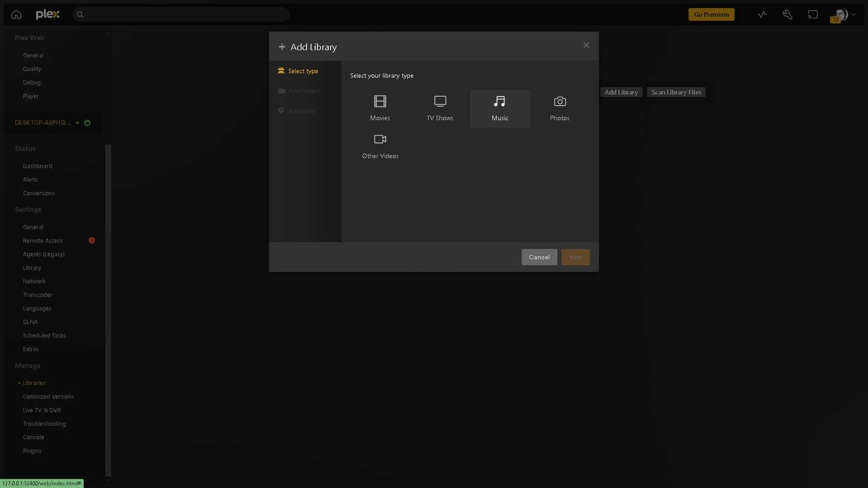Select Photos as the library type
The width and height of the screenshot is (868, 488).
click(x=559, y=108)
